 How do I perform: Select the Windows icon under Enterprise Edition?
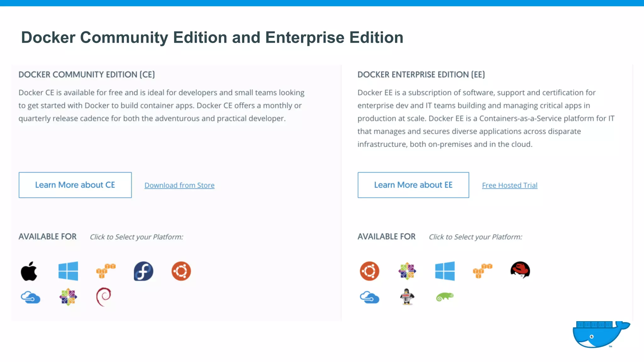(x=445, y=271)
